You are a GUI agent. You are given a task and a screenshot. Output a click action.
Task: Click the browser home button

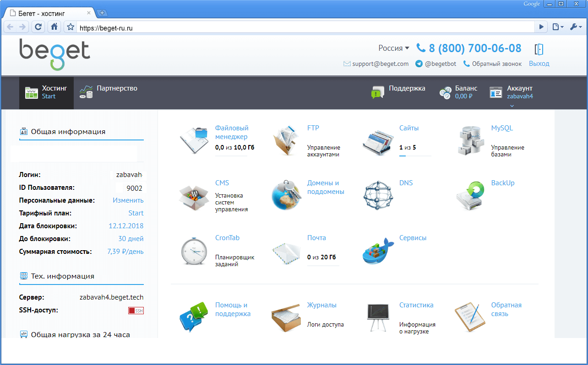coord(54,27)
